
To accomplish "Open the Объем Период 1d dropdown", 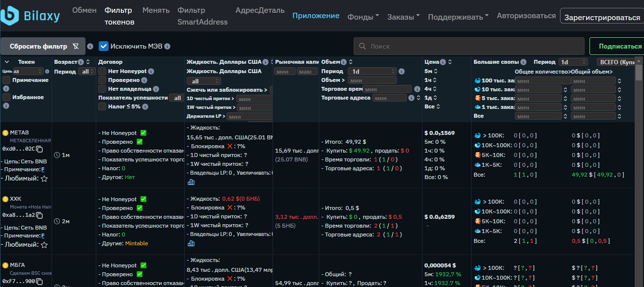I will coord(371,71).
